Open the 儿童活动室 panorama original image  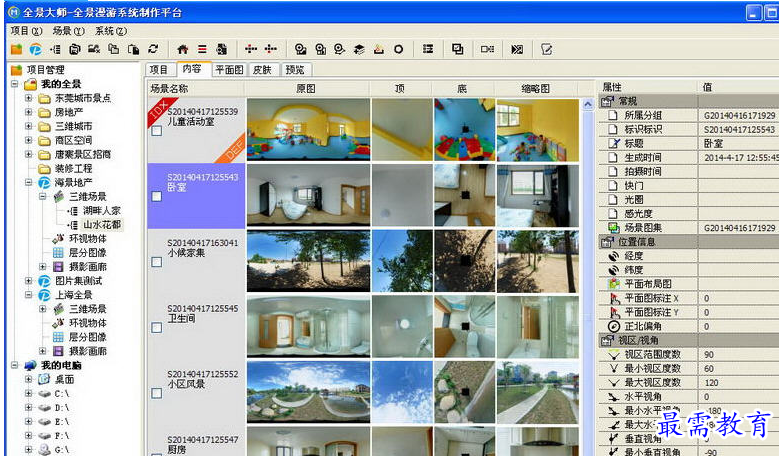[x=309, y=129]
